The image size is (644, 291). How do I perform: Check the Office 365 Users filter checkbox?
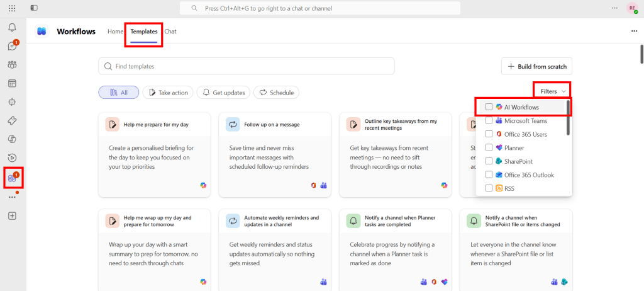coord(489,134)
